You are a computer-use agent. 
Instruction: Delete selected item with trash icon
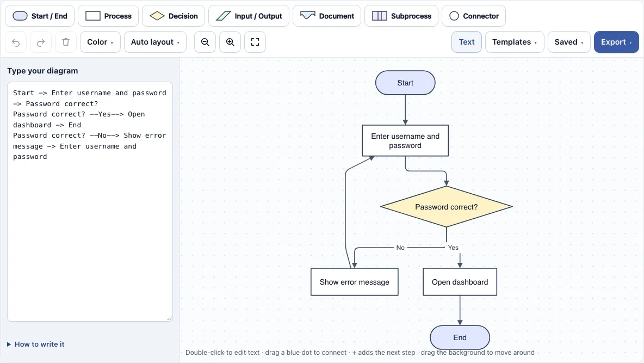[x=66, y=42]
